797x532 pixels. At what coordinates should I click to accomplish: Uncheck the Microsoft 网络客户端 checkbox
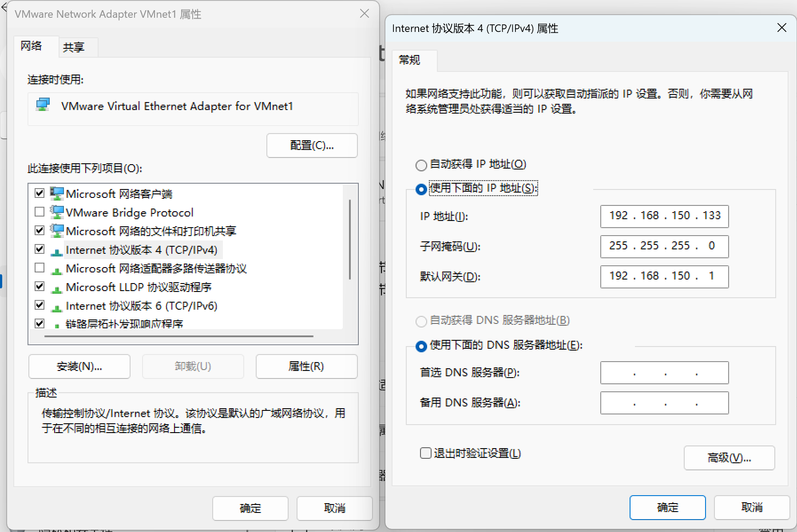(40, 193)
